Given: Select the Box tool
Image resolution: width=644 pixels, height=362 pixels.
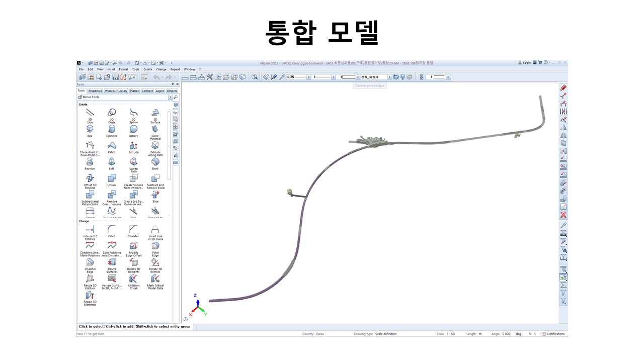Looking at the screenshot, I should click(x=90, y=131).
